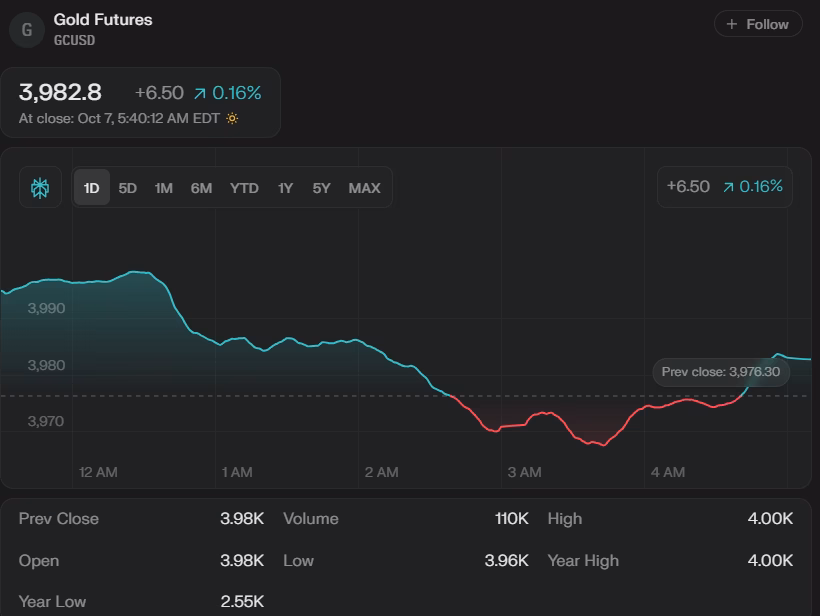Viewport: 820px width, 616px height.
Task: Switch to the MAX range tab
Action: [x=366, y=187]
